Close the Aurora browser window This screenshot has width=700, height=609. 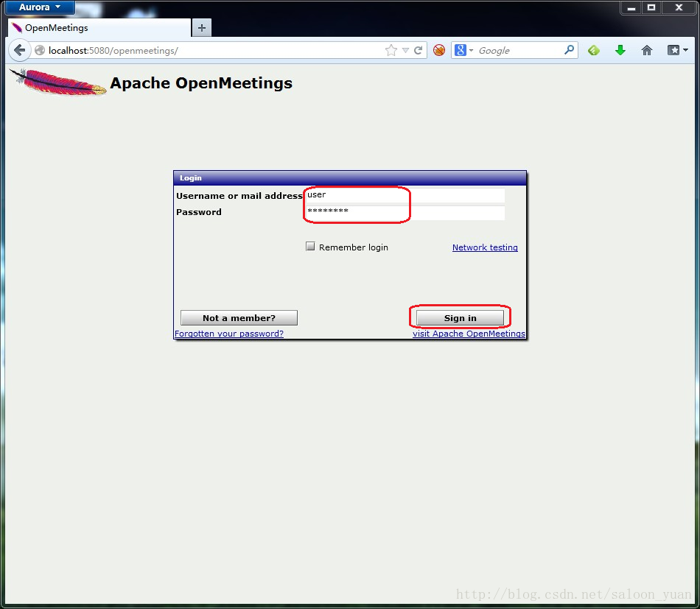coord(679,7)
